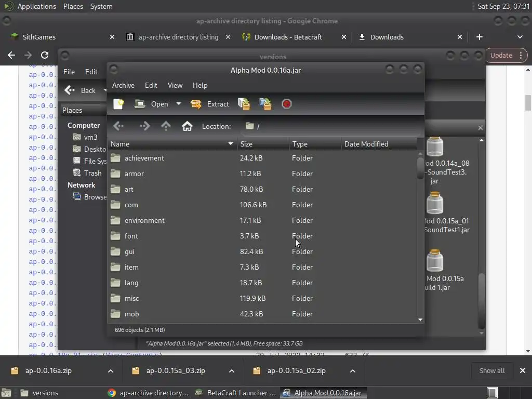Click the Chrome Update button
Screen dimensions: 532x399
501,55
